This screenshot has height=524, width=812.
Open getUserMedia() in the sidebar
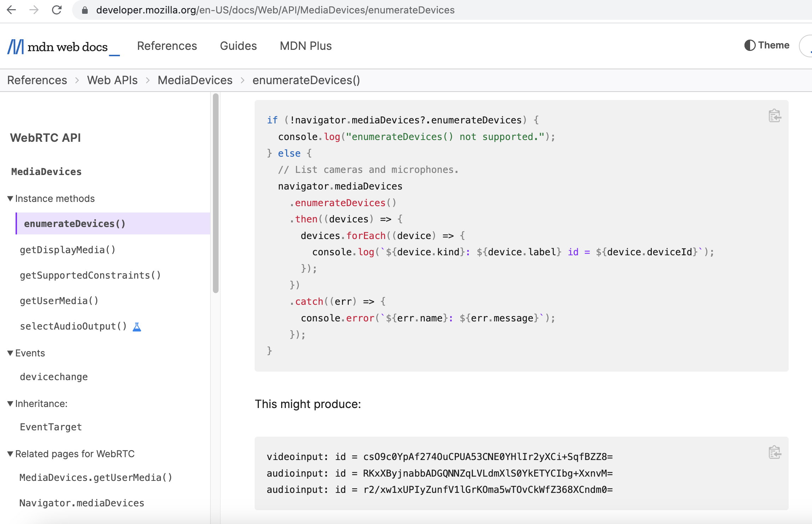pos(59,301)
